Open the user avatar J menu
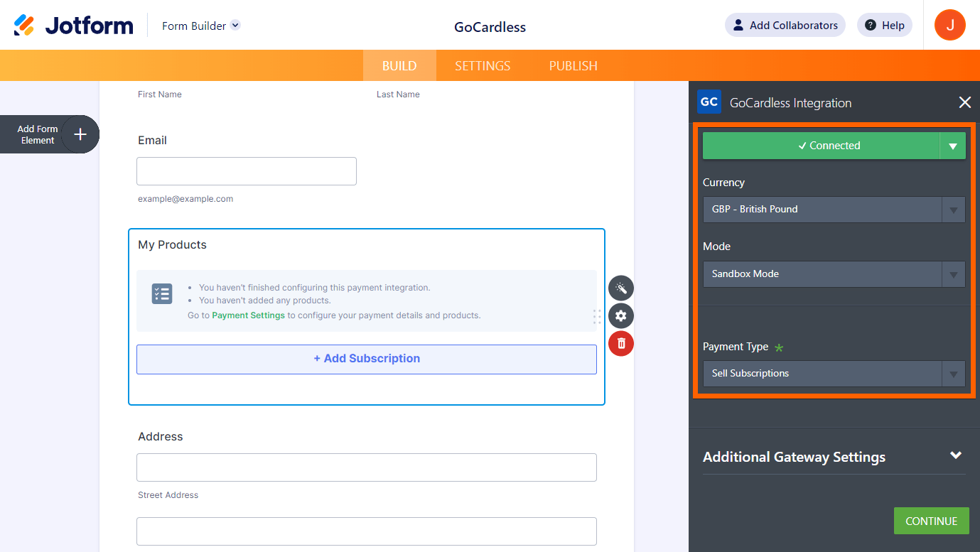 [950, 26]
